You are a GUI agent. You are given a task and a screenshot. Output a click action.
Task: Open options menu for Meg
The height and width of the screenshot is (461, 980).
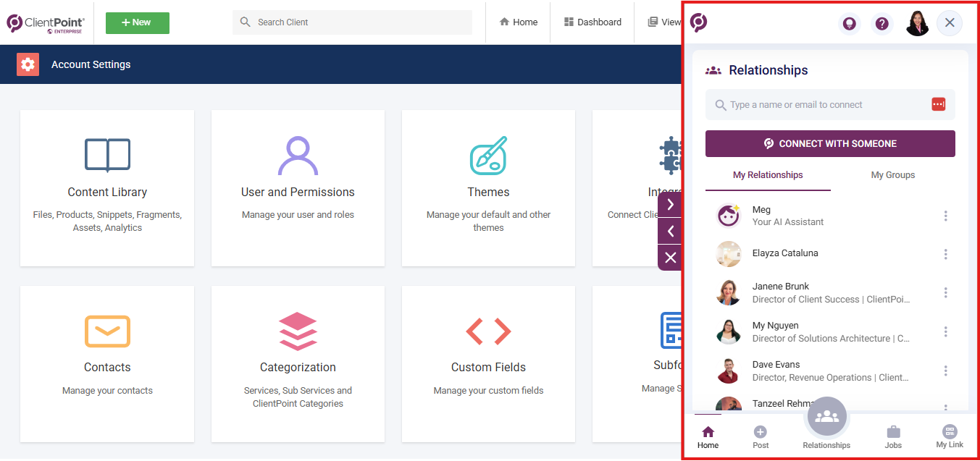click(945, 216)
